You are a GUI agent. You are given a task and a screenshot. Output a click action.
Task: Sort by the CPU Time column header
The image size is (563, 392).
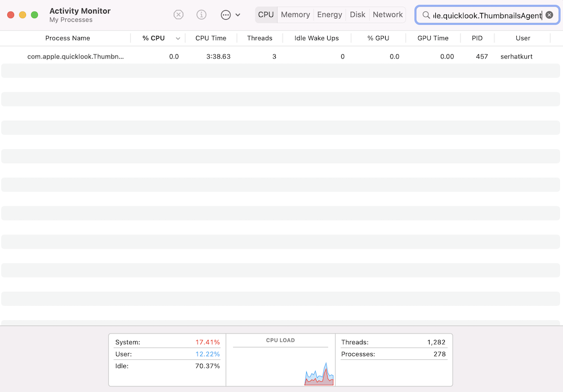point(211,38)
